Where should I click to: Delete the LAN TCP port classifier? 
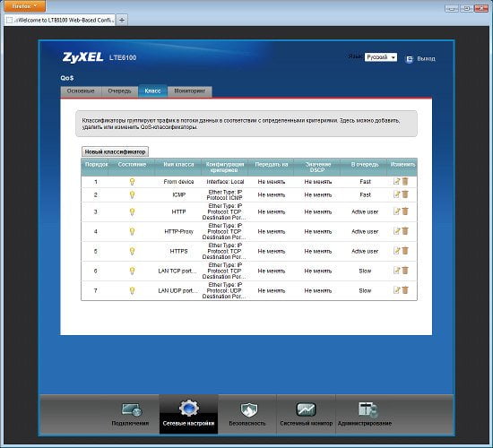405,271
